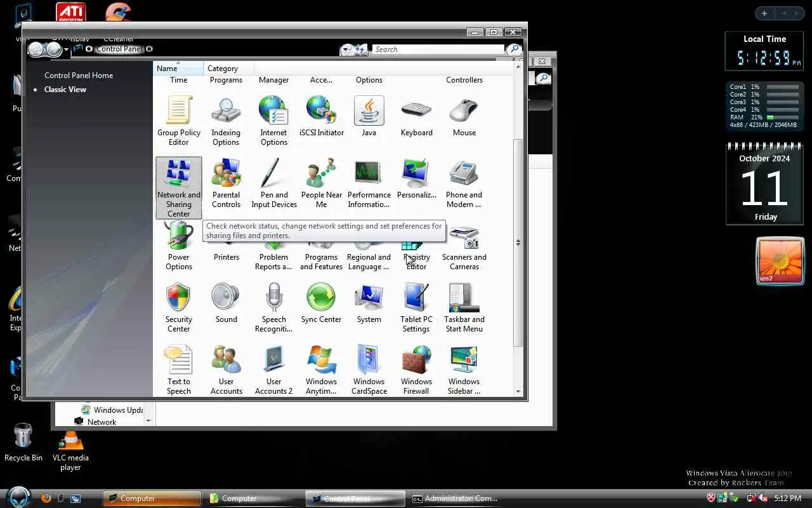Screen dimensions: 812x508
Task: Open Tablet PC Settings
Action: (416, 308)
